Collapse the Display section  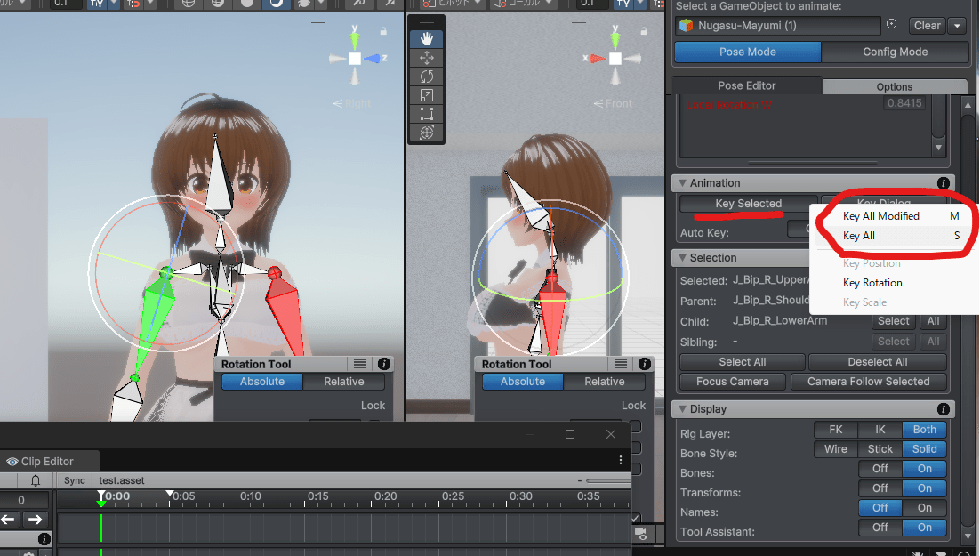click(681, 409)
